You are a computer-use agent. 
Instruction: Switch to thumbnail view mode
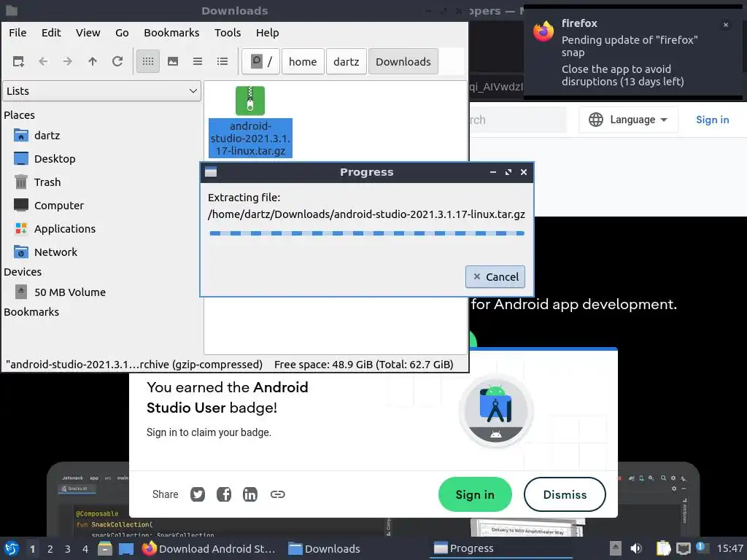pyautogui.click(x=173, y=61)
